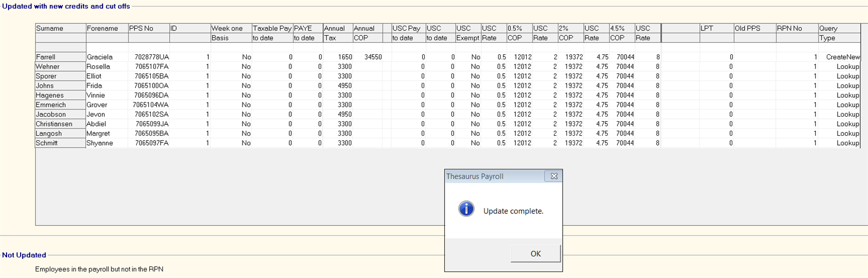The width and height of the screenshot is (868, 278).
Task: Select the Forename column header
Action: 107,28
